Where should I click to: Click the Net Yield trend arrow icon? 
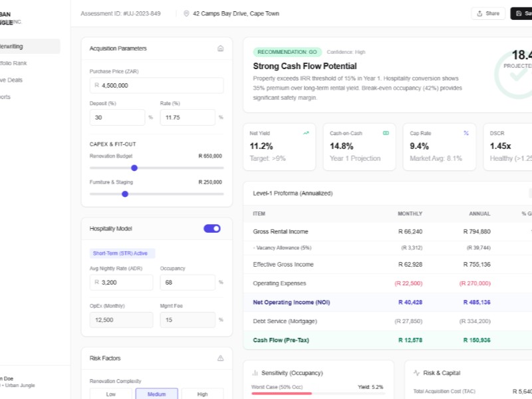coord(306,133)
